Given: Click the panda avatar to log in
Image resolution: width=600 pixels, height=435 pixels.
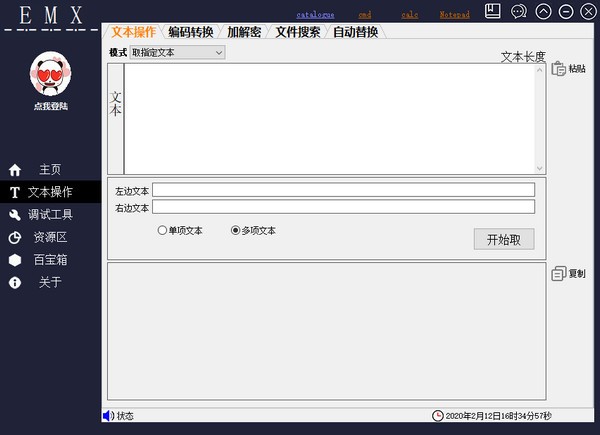Looking at the screenshot, I should [x=50, y=73].
